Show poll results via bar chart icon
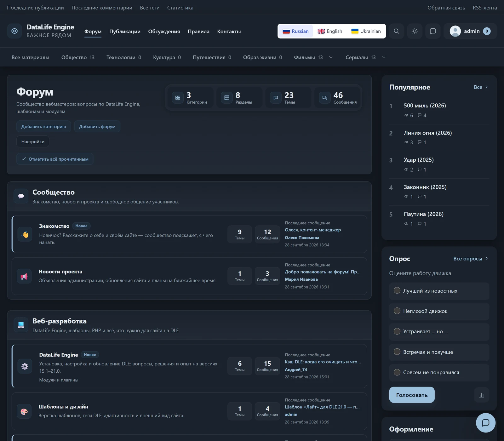The width and height of the screenshot is (504, 441). click(x=481, y=395)
